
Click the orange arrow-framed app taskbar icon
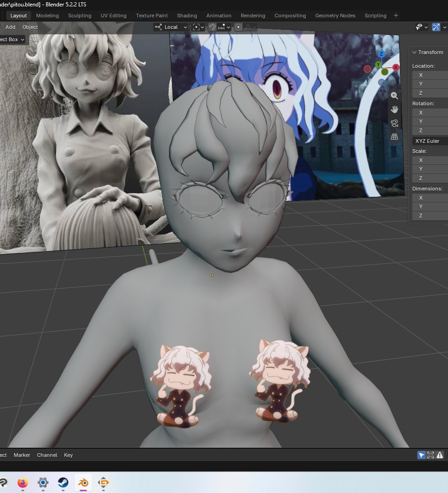point(103,482)
